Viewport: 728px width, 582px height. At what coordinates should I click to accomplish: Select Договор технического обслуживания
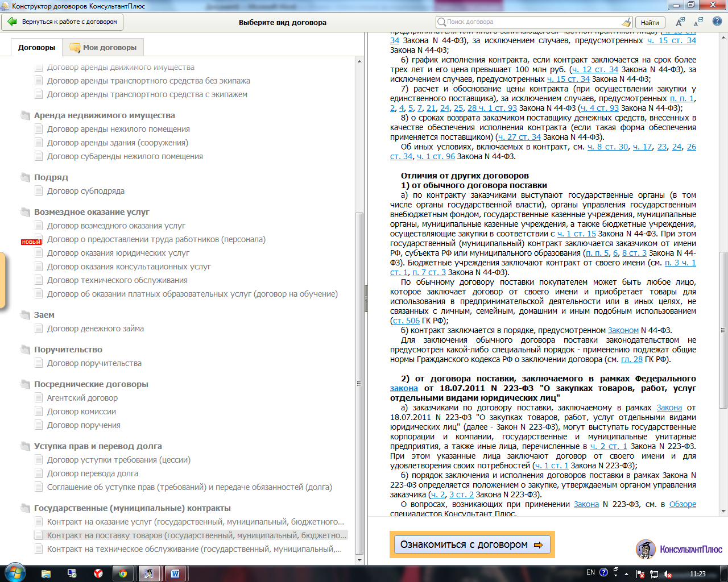(117, 280)
